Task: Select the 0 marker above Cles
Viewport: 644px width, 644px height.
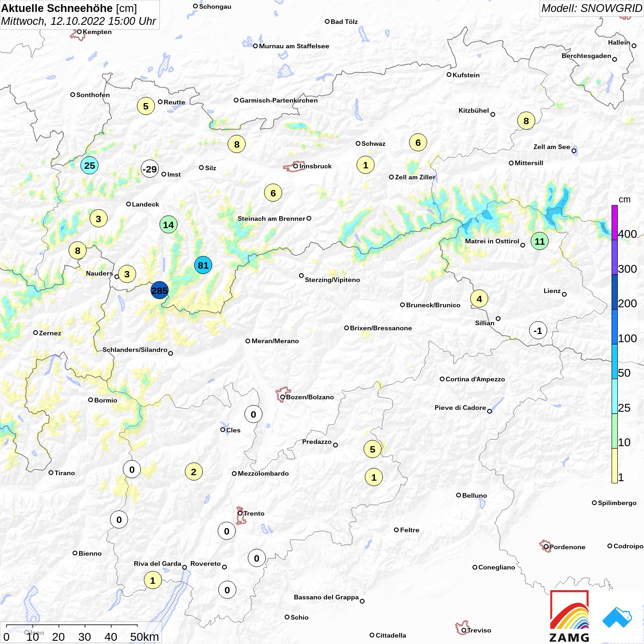Action: [253, 414]
